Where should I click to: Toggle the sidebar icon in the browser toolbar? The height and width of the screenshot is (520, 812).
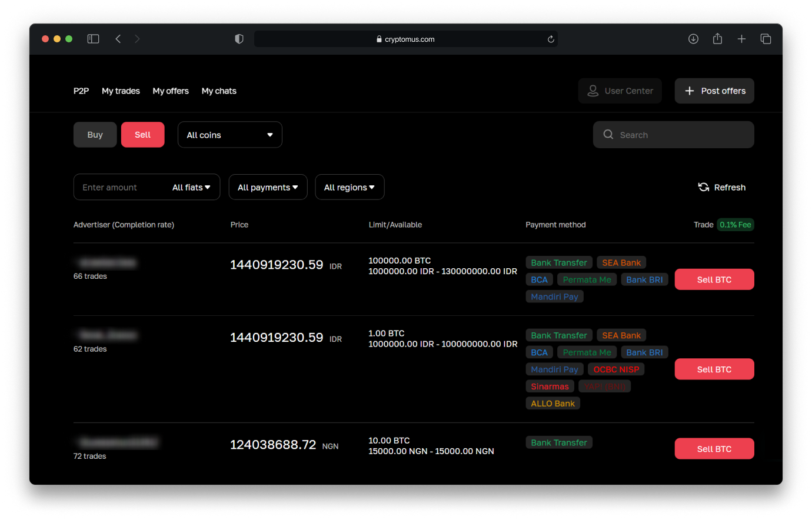click(x=93, y=38)
